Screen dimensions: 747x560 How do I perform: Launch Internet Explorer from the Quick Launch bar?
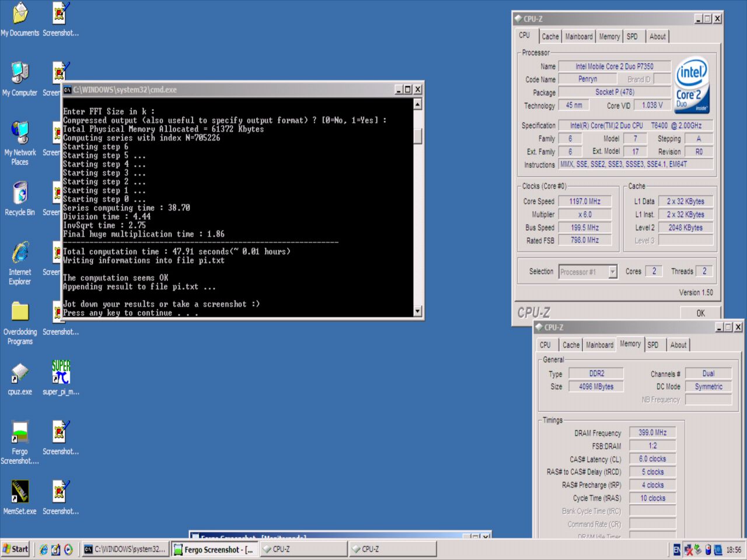coord(43,549)
